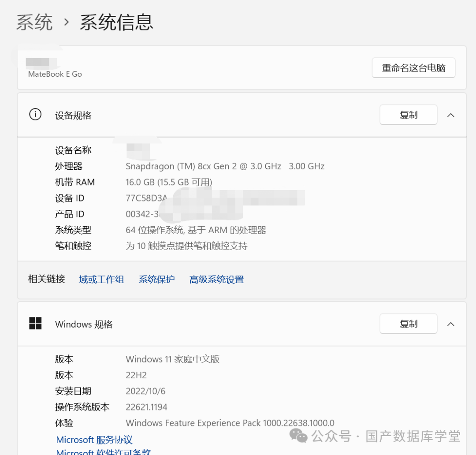Click the 设备规格 header label

tap(73, 116)
